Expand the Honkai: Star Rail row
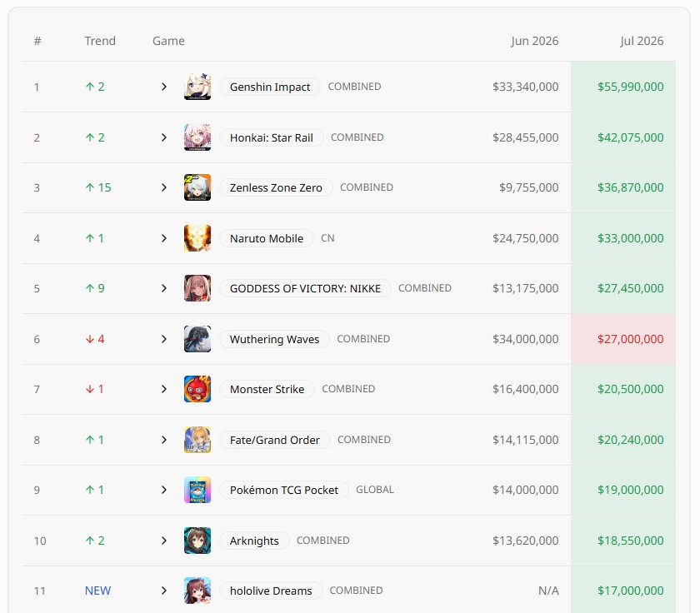Image resolution: width=700 pixels, height=613 pixels. pos(164,137)
